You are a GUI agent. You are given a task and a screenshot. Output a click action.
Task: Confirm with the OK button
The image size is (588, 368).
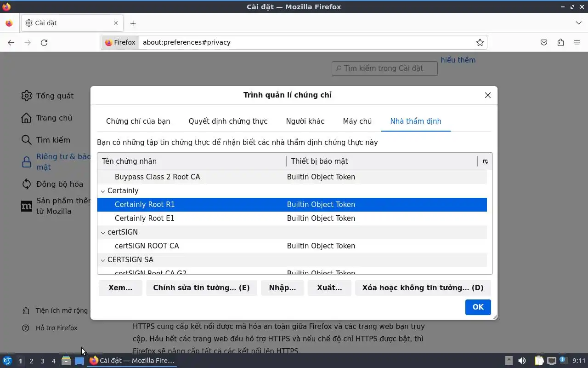coord(478,307)
